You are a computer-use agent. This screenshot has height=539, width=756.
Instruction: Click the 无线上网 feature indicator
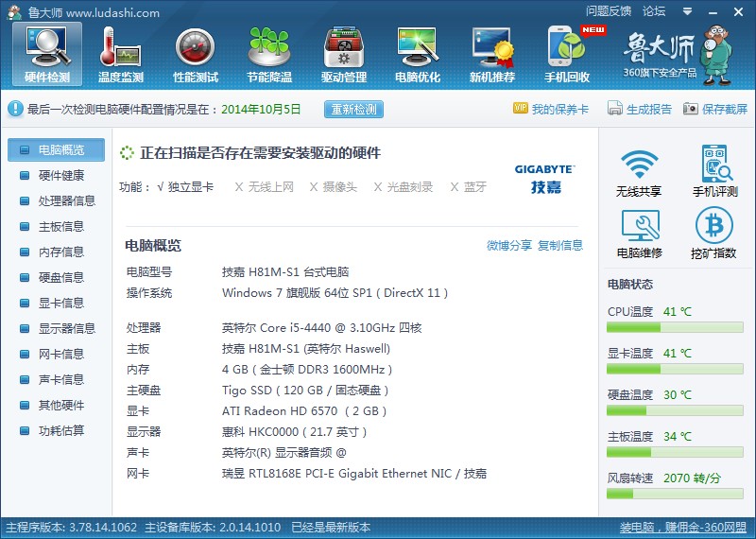[x=265, y=187]
